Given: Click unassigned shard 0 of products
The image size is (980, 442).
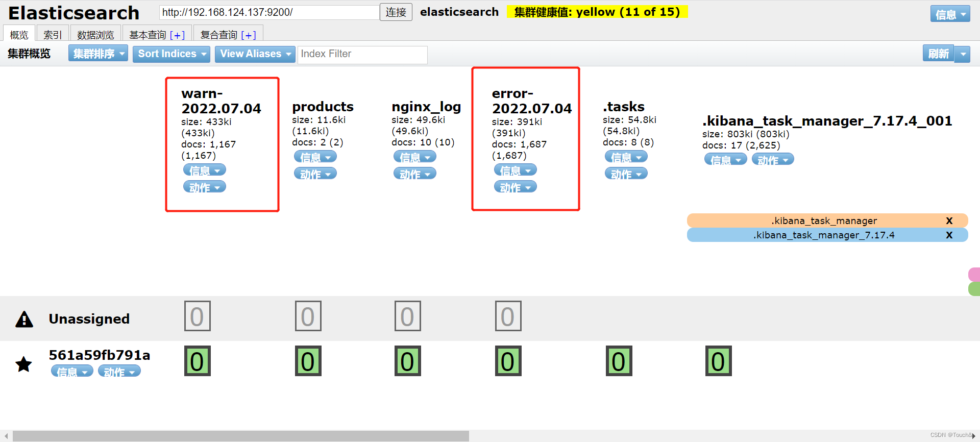Looking at the screenshot, I should coord(308,316).
